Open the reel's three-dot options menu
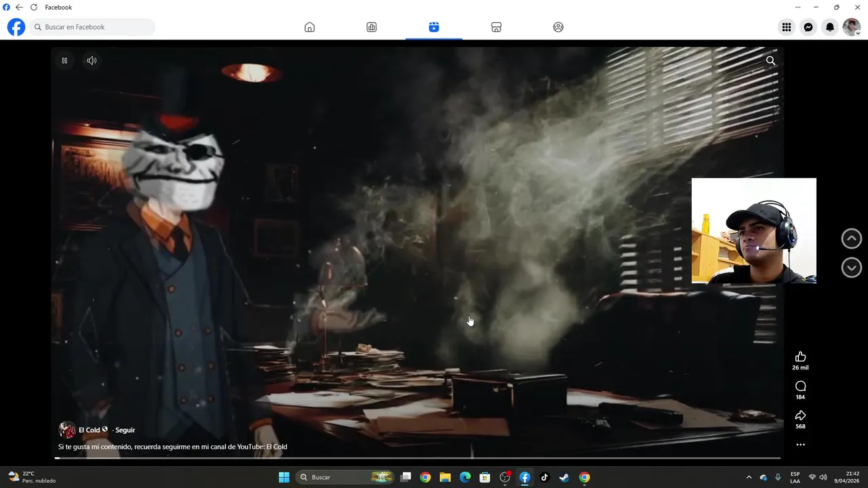This screenshot has height=488, width=868. tap(800, 445)
